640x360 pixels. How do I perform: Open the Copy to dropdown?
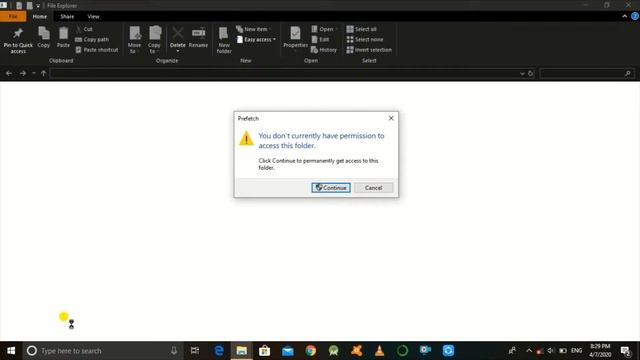(x=154, y=40)
